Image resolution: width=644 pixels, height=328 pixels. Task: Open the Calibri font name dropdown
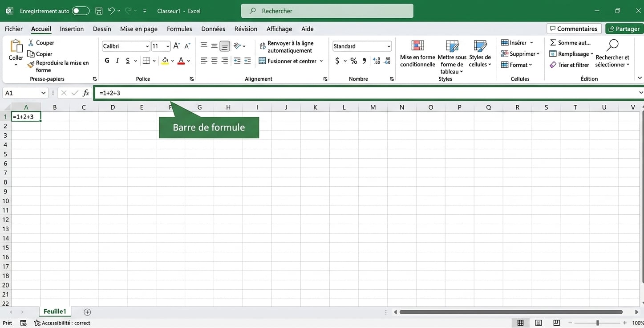pos(147,46)
